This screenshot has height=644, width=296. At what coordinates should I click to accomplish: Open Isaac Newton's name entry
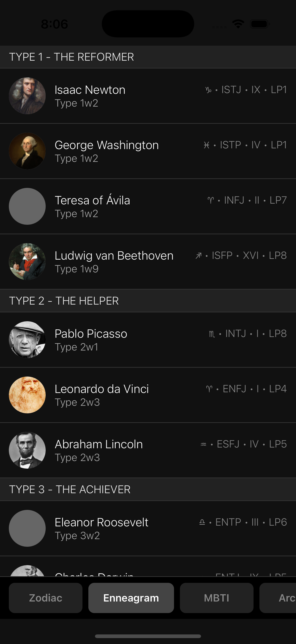coord(90,90)
